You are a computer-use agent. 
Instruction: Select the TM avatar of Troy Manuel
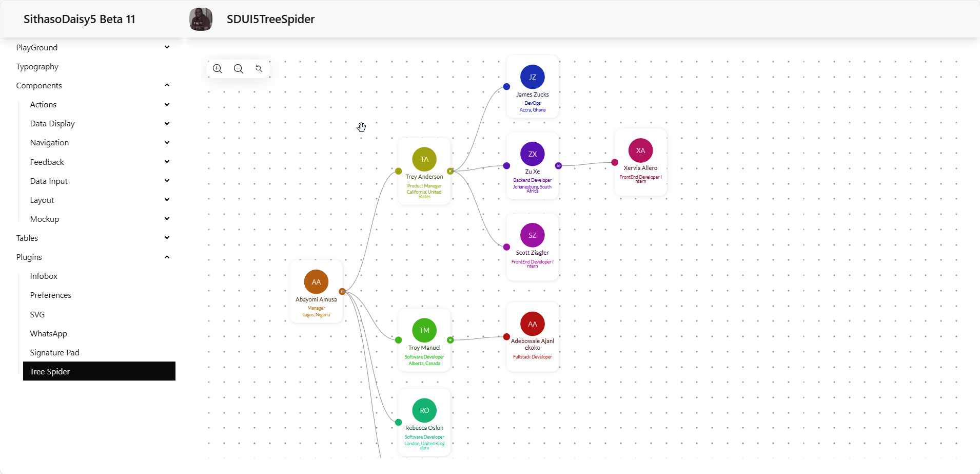(424, 330)
